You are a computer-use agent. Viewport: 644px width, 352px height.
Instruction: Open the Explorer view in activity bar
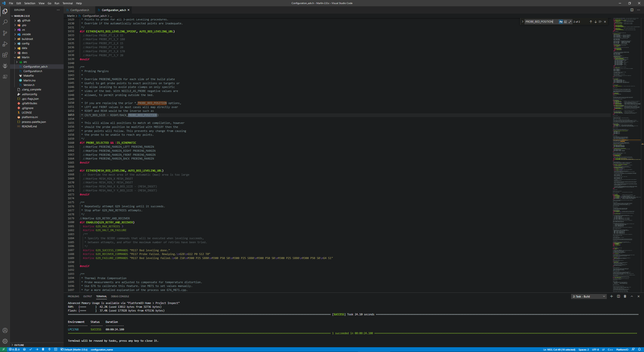point(5,11)
